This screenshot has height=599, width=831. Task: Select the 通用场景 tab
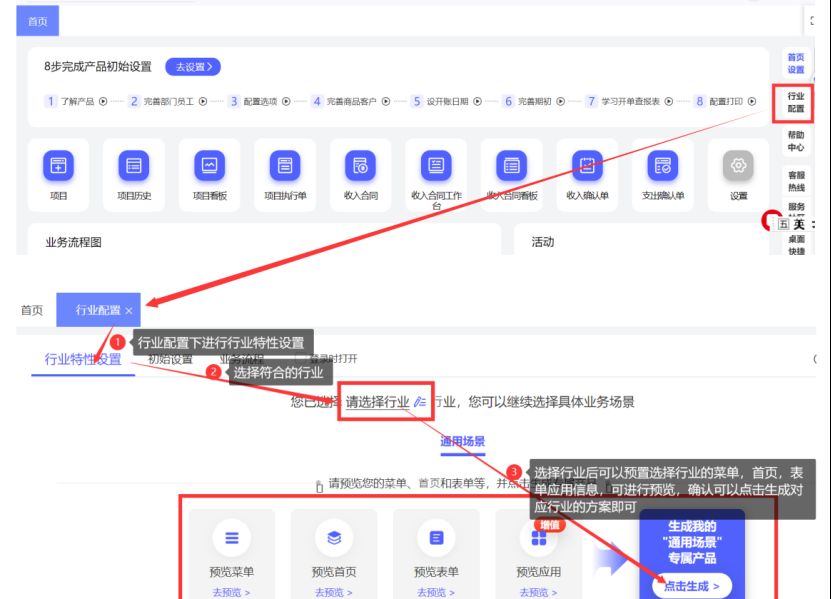[x=462, y=441]
